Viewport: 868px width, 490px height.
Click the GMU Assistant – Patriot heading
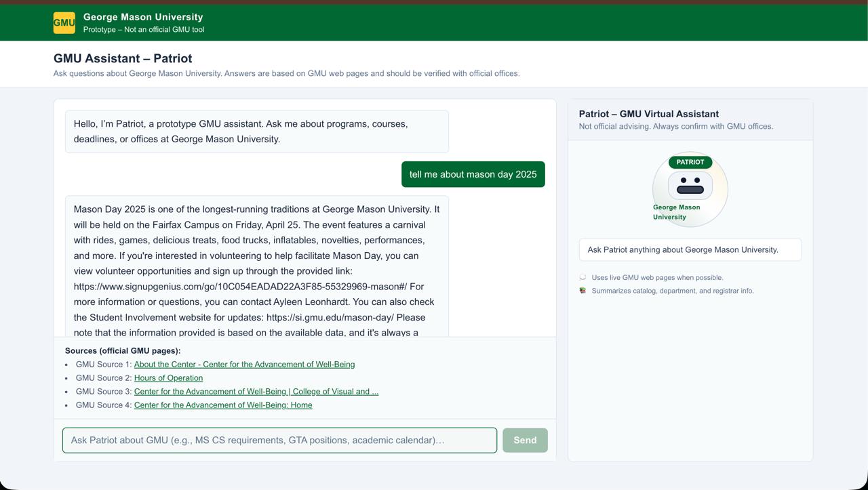123,58
